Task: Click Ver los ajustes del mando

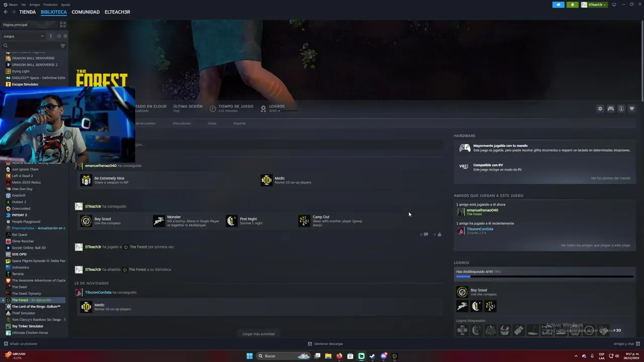Action: [610, 178]
